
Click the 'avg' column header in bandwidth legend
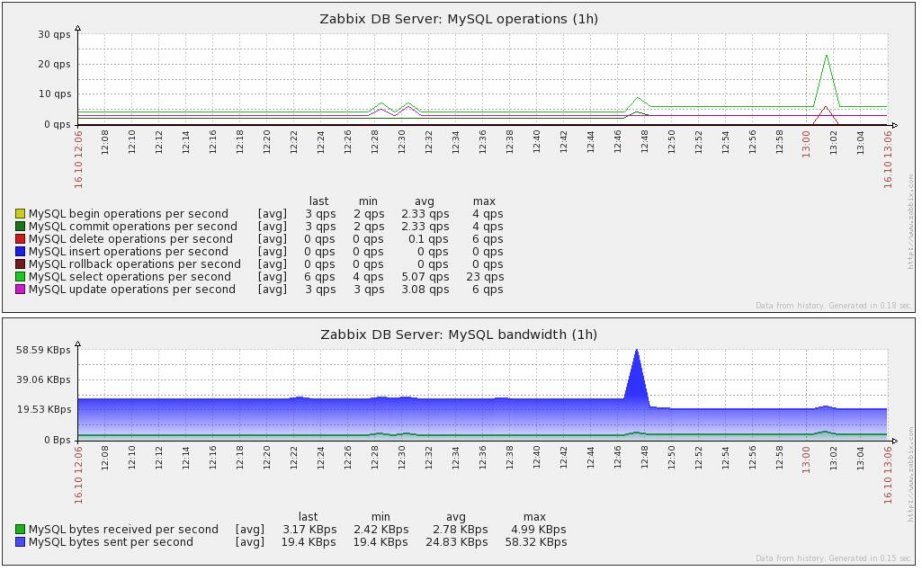456,517
